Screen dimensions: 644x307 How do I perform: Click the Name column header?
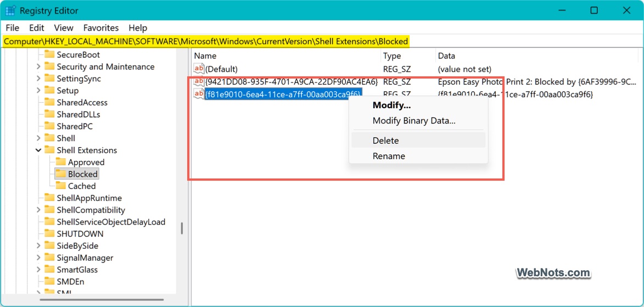pyautogui.click(x=286, y=56)
